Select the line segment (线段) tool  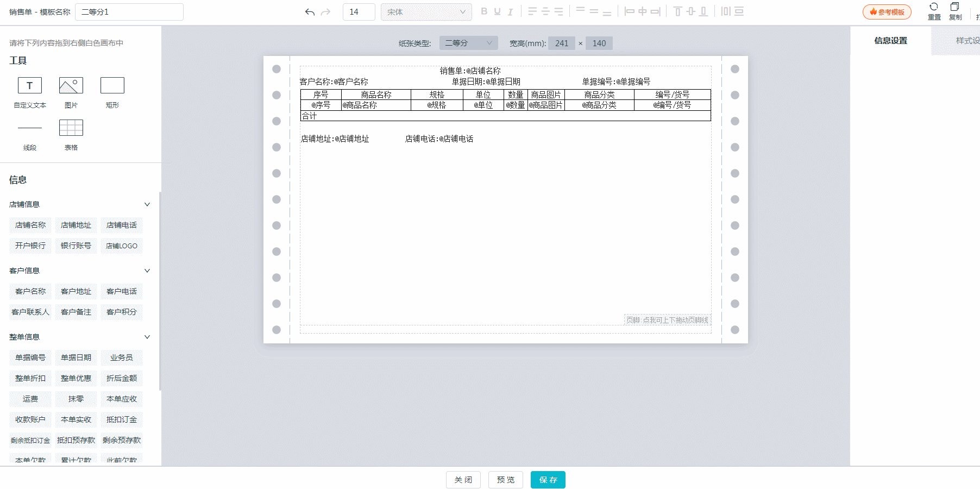tap(30, 128)
